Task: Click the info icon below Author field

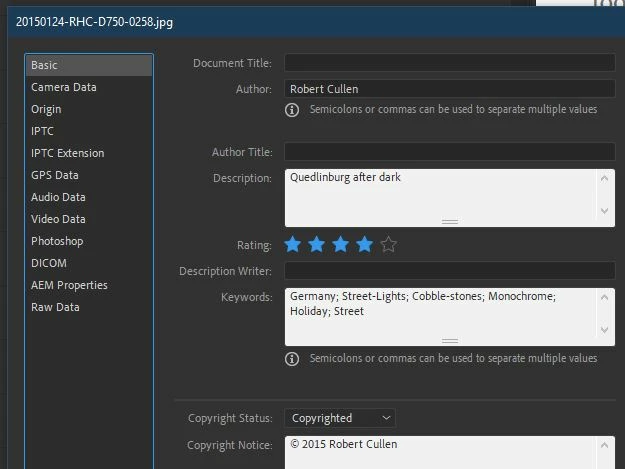Action: pyautogui.click(x=292, y=110)
